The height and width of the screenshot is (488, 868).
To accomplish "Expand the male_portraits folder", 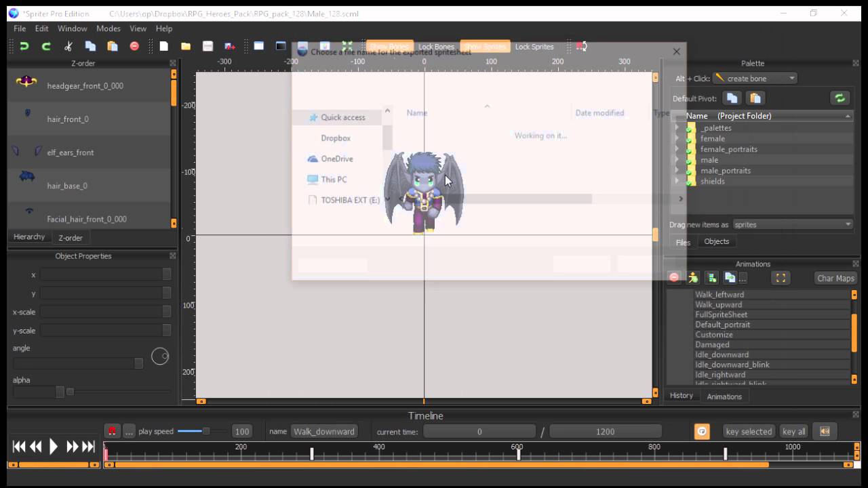I will coord(677,171).
